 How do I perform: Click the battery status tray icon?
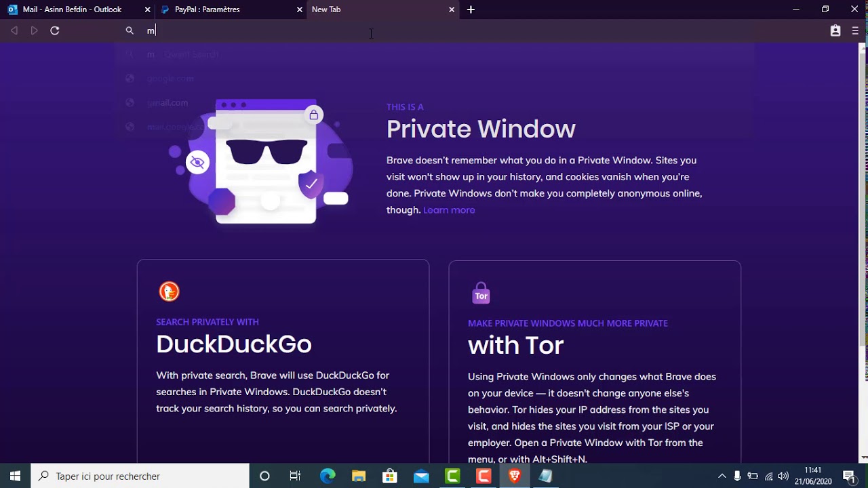click(x=753, y=476)
